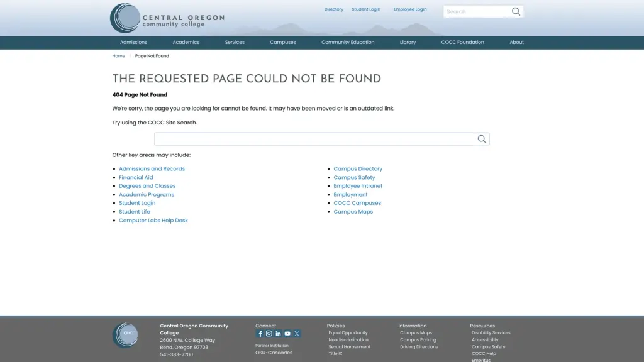The image size is (644, 362).
Task: Open Driving Directions footer link
Action: (419, 347)
